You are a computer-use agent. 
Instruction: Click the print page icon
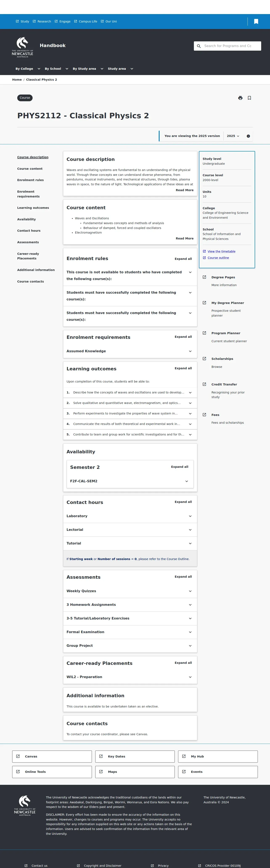240,98
